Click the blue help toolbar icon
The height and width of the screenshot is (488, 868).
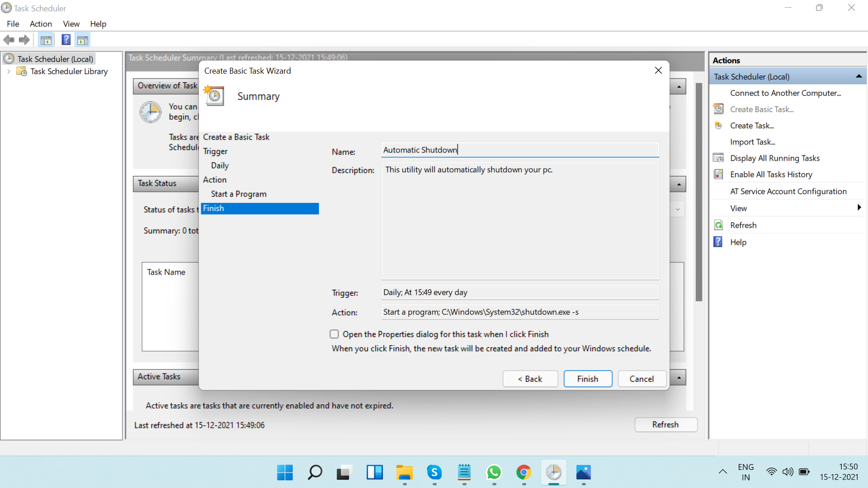(x=66, y=40)
